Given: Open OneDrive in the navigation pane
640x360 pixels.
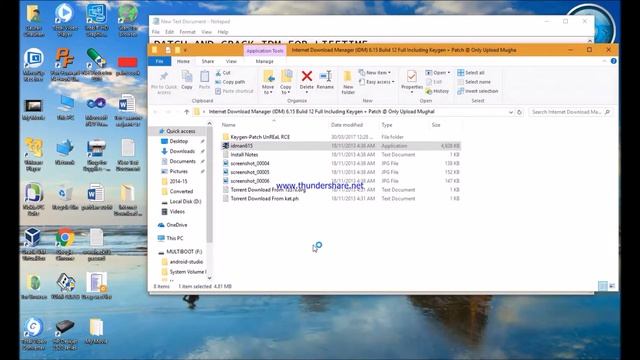Looking at the screenshot, I should click(177, 225).
